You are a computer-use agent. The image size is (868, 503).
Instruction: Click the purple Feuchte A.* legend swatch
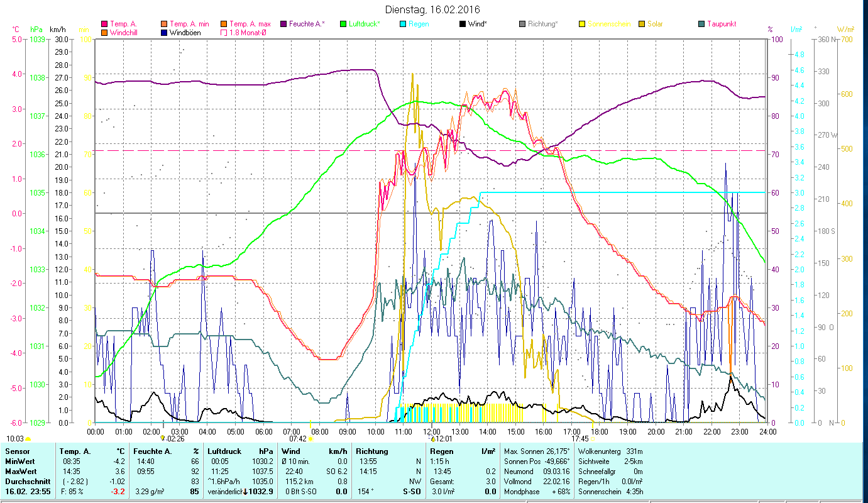[x=283, y=24]
